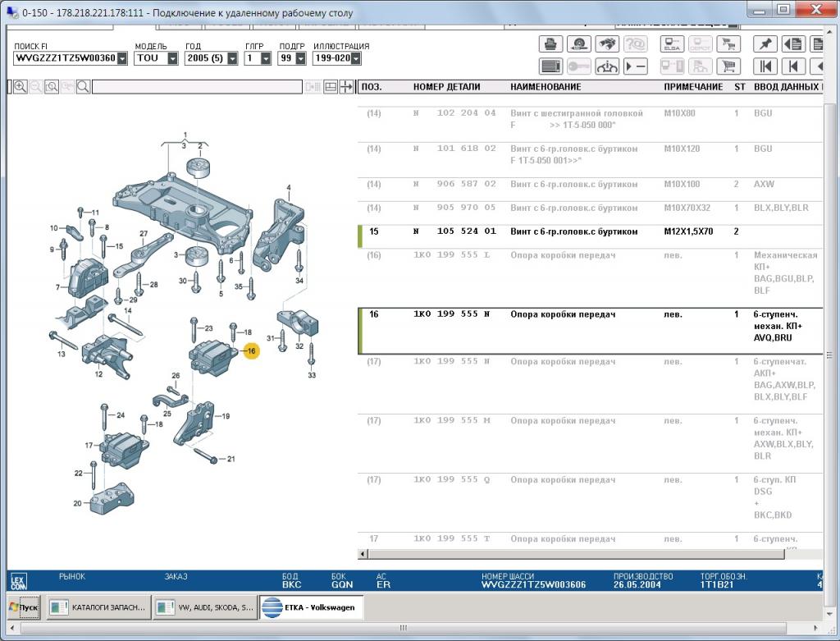
Task: Click the left-arrow document page icon
Action: (x=793, y=44)
